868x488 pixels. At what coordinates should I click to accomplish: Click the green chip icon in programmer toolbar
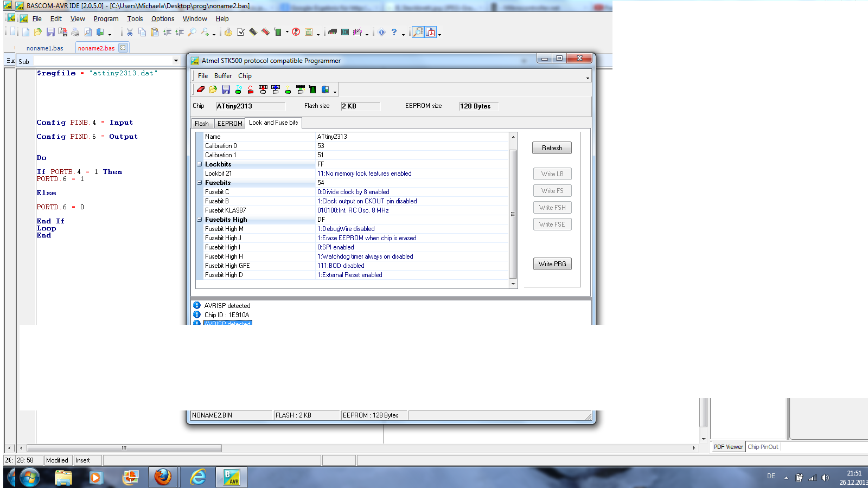click(x=312, y=89)
